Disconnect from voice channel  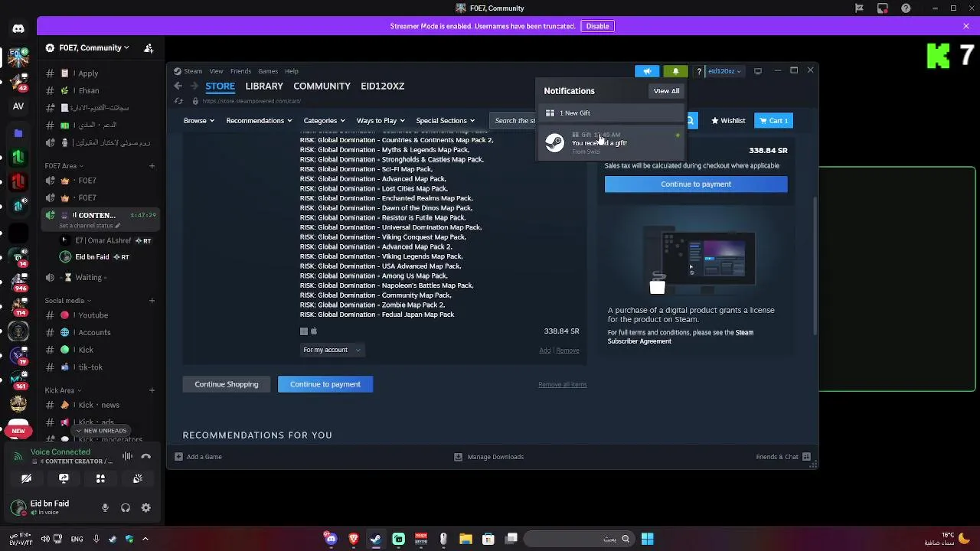coord(146,456)
